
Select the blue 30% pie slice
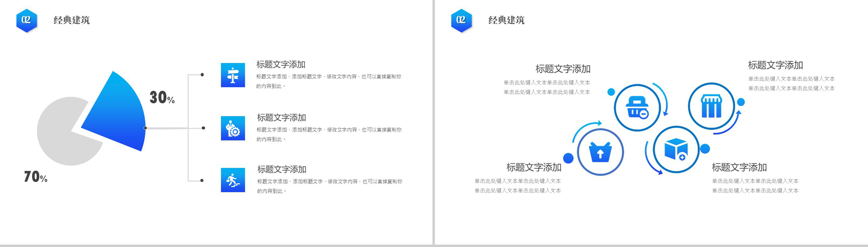click(x=119, y=114)
